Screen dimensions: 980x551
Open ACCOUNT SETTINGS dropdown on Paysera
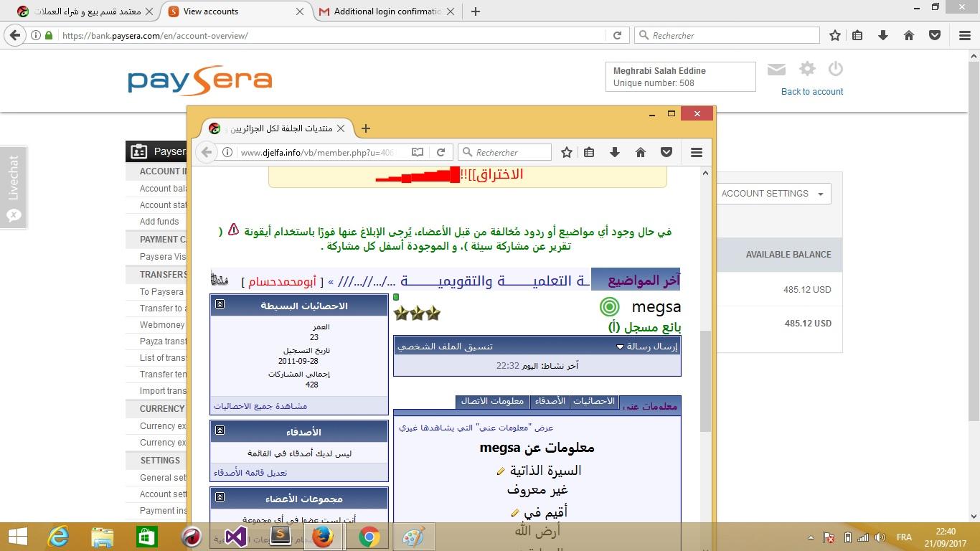click(x=773, y=194)
